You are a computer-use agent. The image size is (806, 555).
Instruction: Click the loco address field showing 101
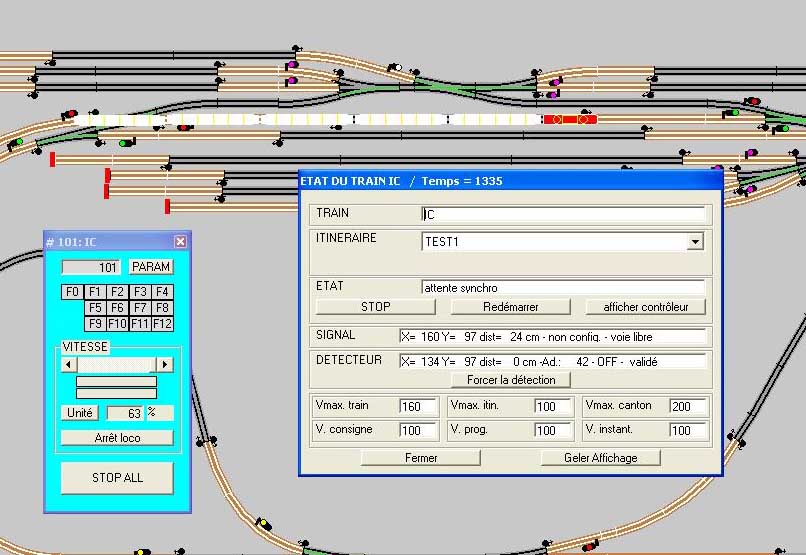coord(91,267)
